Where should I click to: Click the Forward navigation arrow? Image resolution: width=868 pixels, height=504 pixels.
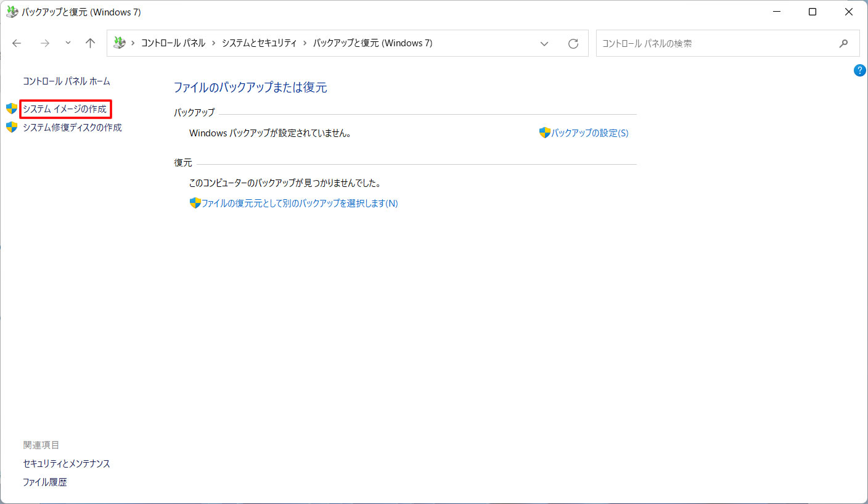coord(44,43)
